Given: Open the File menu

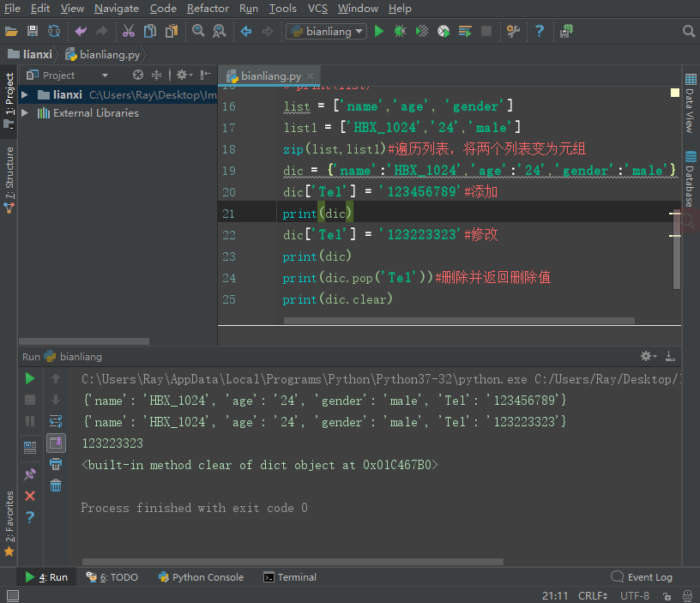Looking at the screenshot, I should coord(12,9).
